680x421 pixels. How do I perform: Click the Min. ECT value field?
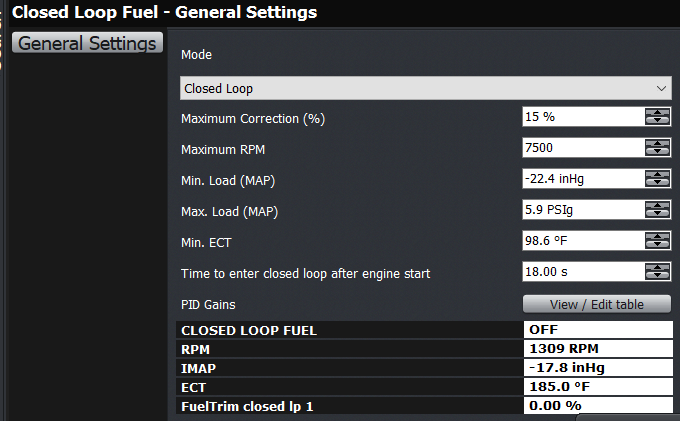pos(583,241)
